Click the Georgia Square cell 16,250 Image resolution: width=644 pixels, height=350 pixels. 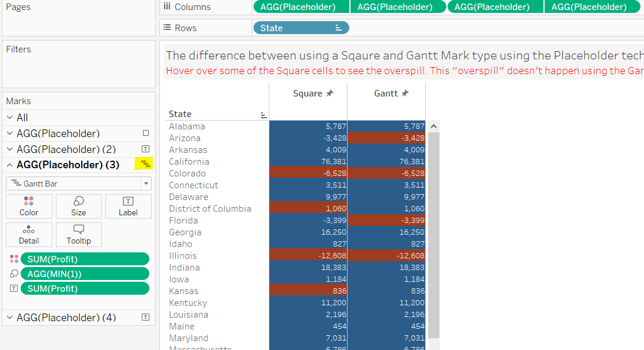[x=308, y=232]
